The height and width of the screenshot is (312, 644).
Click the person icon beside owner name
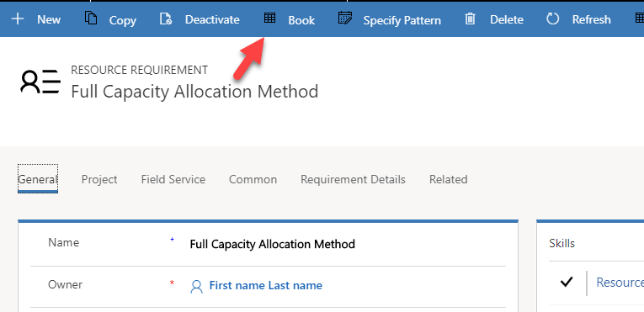pyautogui.click(x=196, y=286)
